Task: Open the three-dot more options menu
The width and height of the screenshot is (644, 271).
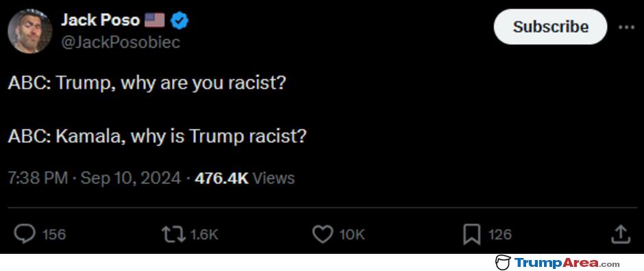Action: [x=626, y=27]
